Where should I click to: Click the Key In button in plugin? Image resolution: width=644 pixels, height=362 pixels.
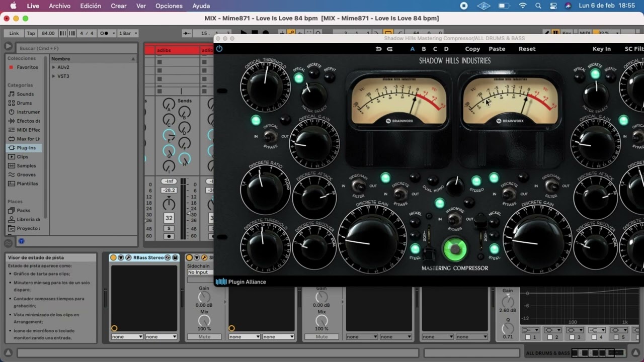coord(602,49)
